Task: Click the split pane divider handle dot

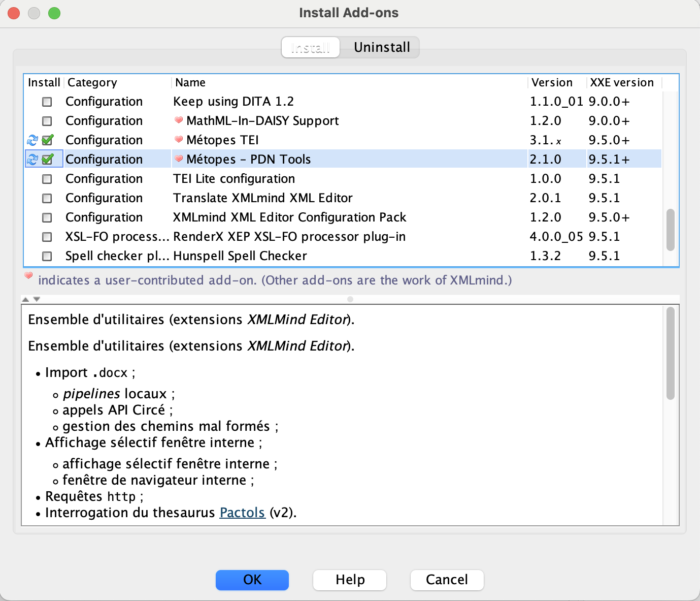Action: 350,299
